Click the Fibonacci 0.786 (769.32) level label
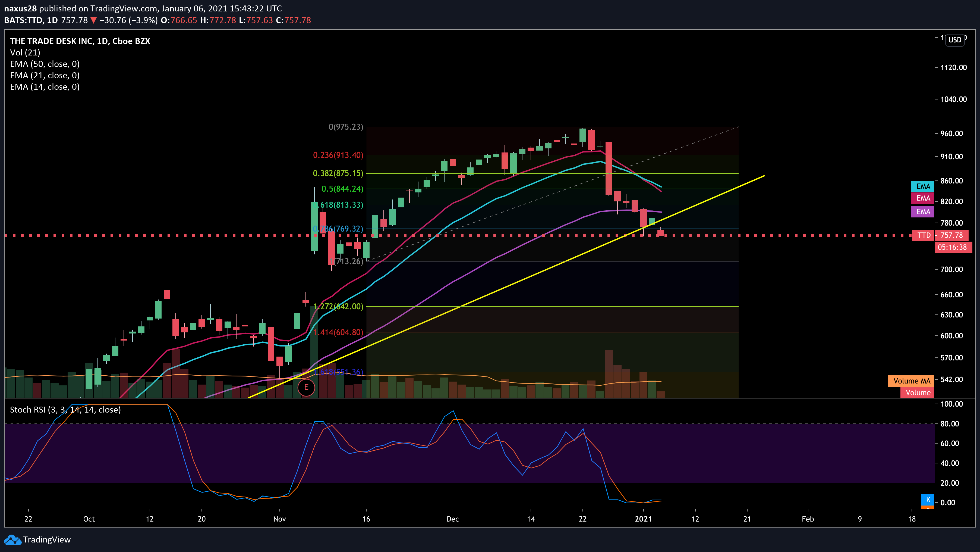 click(x=338, y=229)
